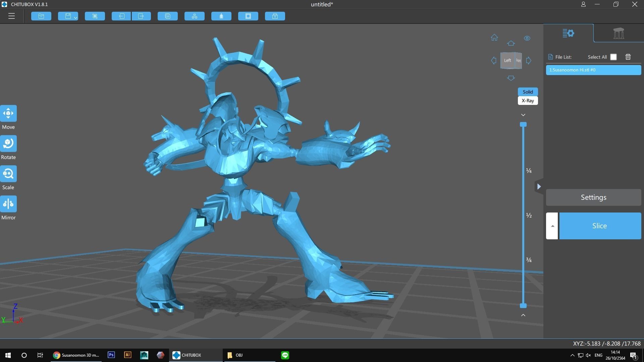Collapse right panel with triangle arrow

(539, 187)
